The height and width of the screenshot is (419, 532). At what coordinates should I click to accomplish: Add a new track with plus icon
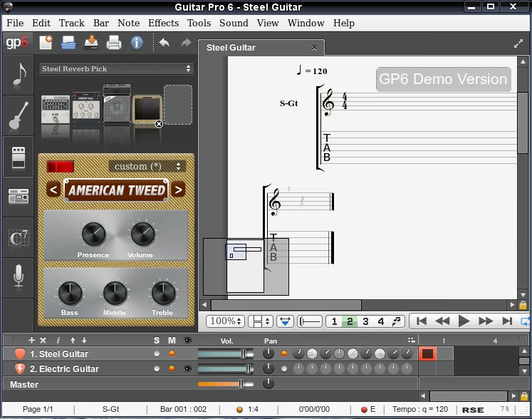point(31,340)
